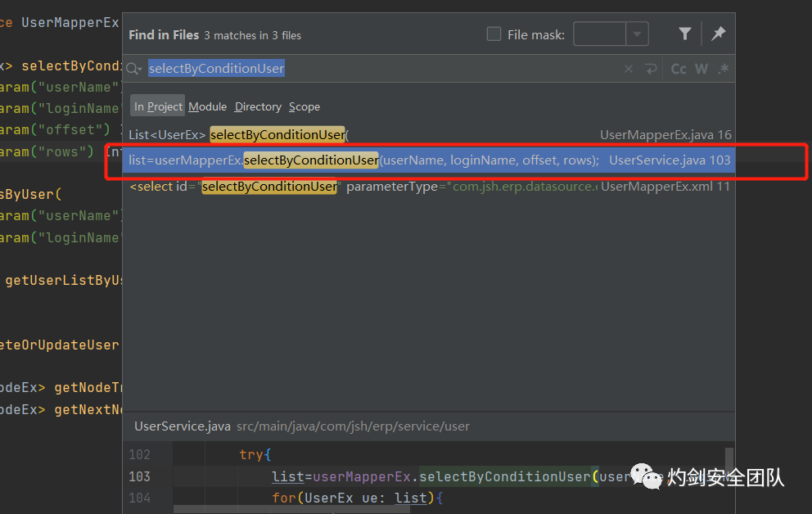Click the selectByConditionUser search field
The height and width of the screenshot is (514, 812).
(x=383, y=68)
